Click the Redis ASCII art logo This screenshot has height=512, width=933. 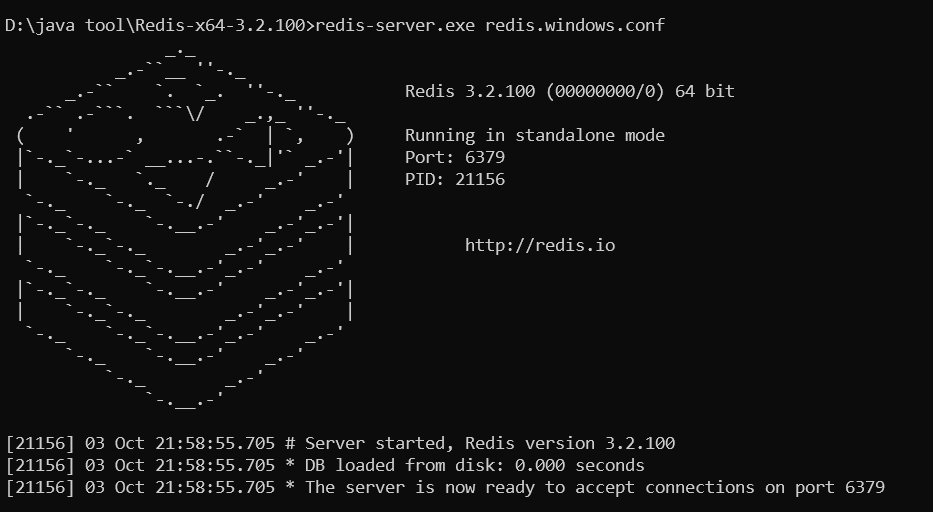point(185,225)
